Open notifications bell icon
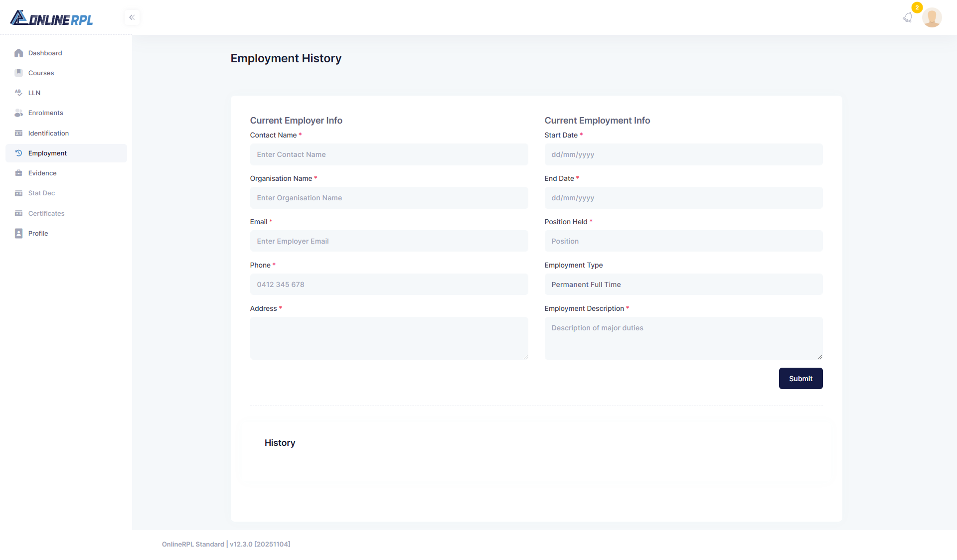This screenshot has height=560, width=957. 908,18
